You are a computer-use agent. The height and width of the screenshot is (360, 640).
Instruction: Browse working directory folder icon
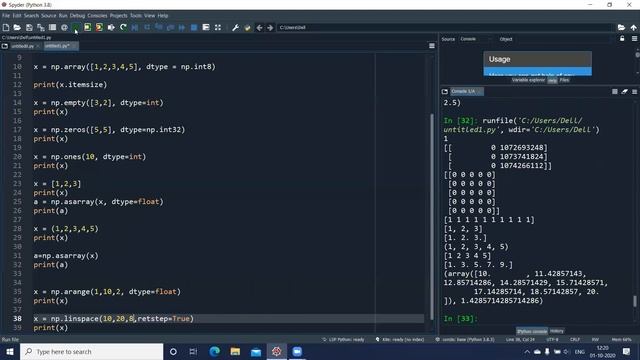click(621, 27)
